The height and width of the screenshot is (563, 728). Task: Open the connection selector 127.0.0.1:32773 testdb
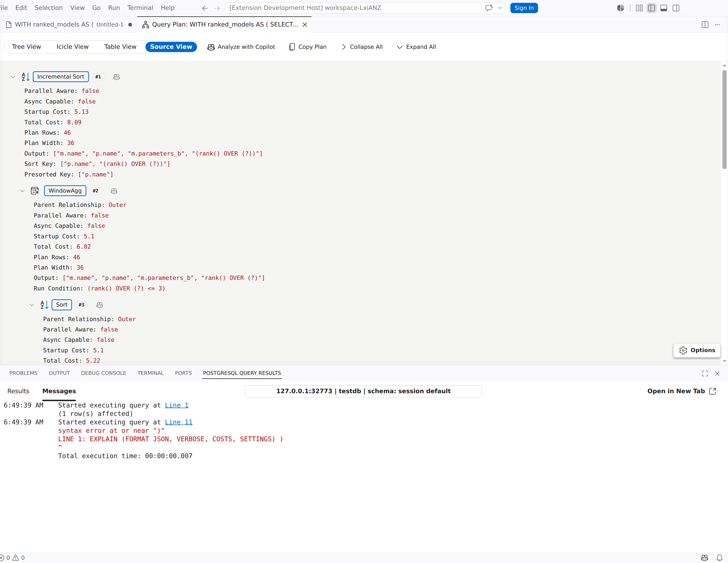363,391
